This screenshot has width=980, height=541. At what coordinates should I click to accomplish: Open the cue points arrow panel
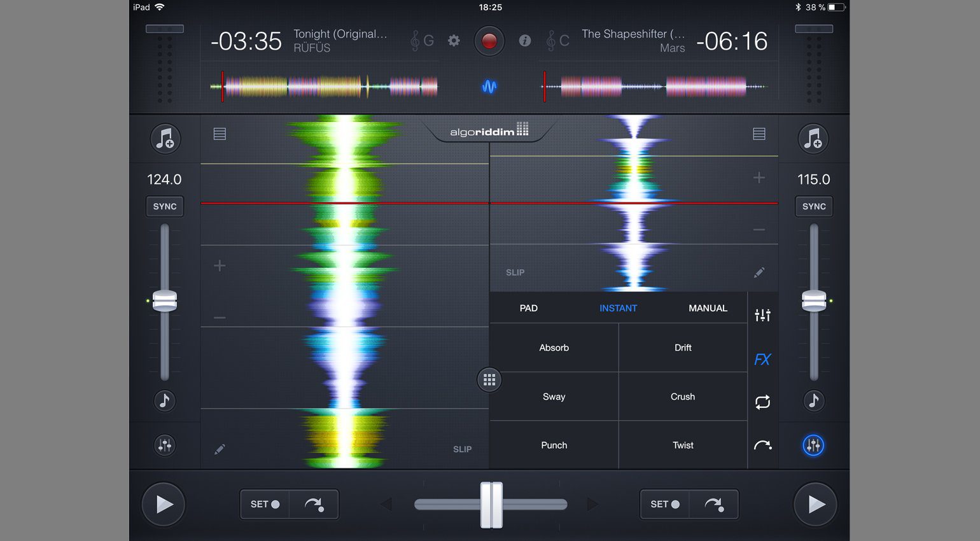tap(762, 446)
